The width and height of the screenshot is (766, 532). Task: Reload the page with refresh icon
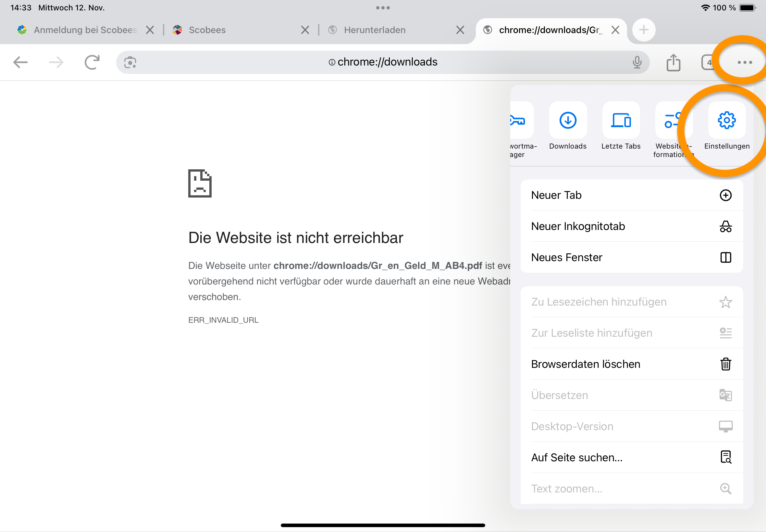click(92, 62)
